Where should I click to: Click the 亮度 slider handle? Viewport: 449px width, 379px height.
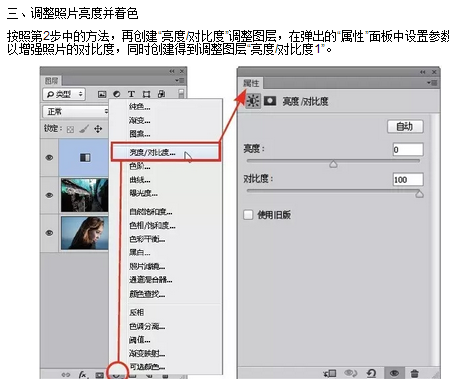[333, 164]
